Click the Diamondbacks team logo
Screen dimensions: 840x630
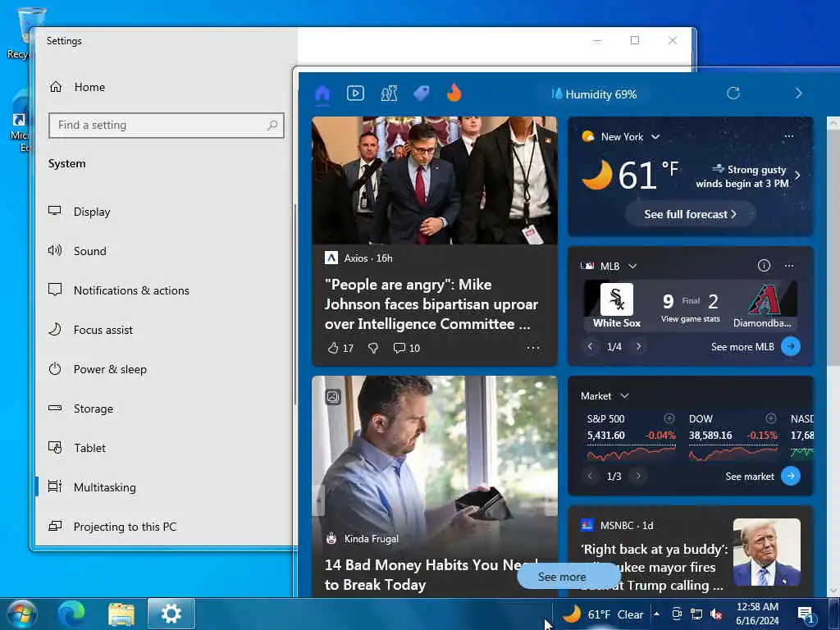pyautogui.click(x=764, y=299)
